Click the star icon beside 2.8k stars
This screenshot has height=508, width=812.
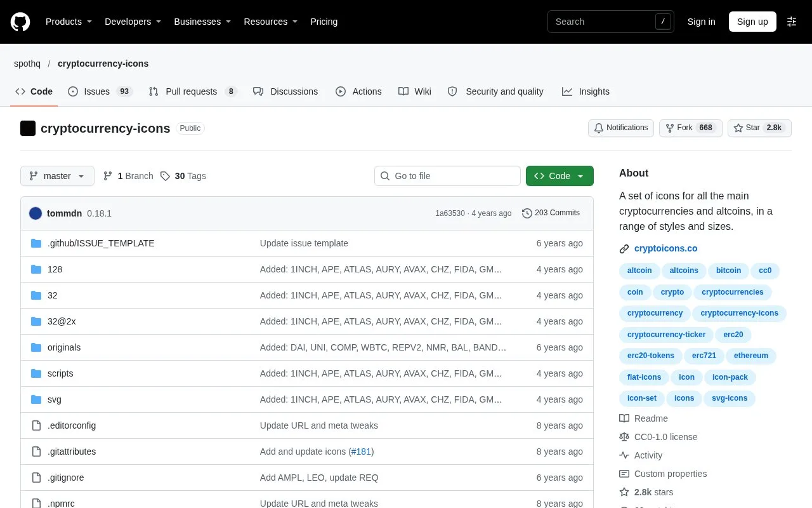[624, 492]
